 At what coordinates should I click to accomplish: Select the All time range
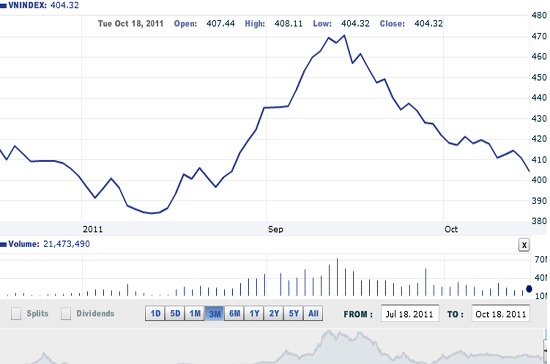click(x=313, y=314)
